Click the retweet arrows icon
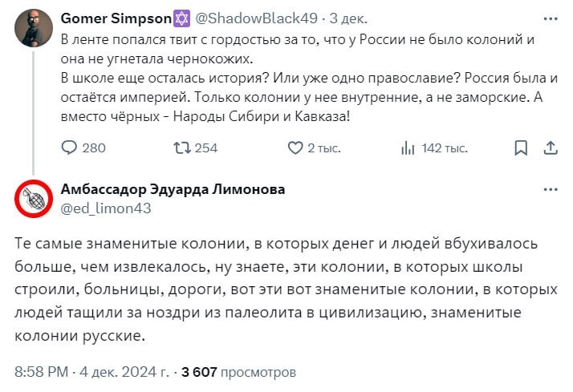This screenshot has height=392, width=573. (182, 148)
